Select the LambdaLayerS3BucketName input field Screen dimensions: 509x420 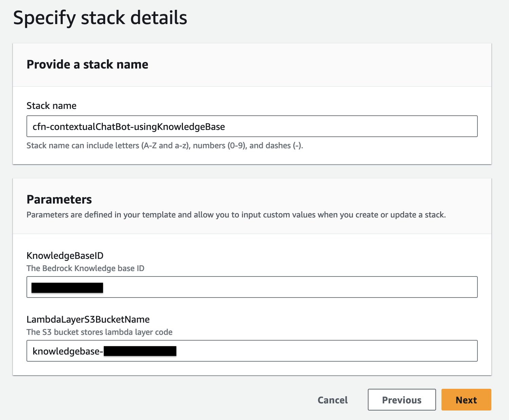(x=252, y=351)
